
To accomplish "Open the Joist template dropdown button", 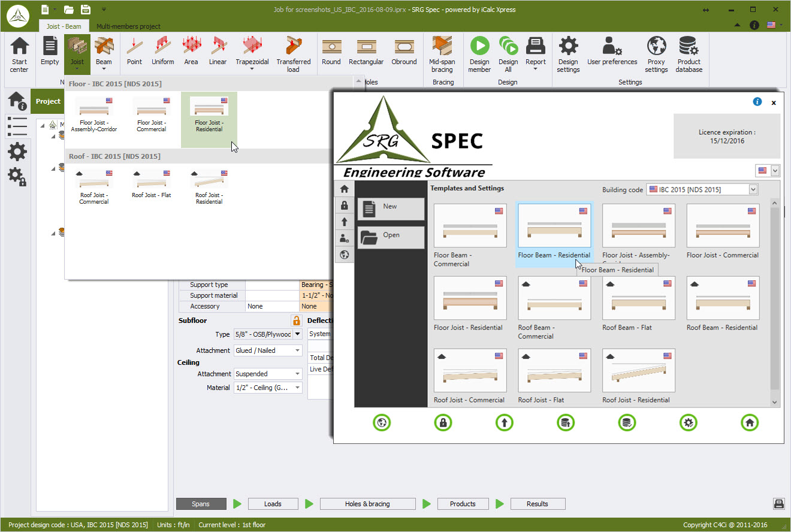I will (x=77, y=55).
